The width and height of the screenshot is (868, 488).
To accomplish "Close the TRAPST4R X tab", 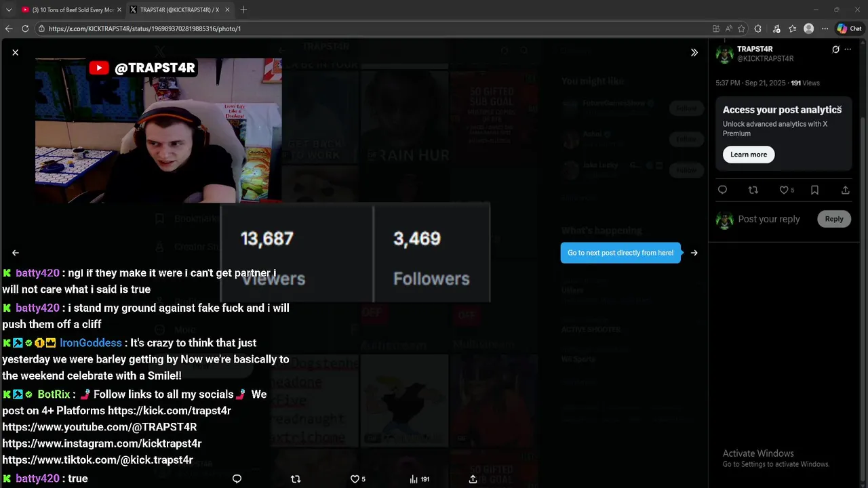I will 227,9.
